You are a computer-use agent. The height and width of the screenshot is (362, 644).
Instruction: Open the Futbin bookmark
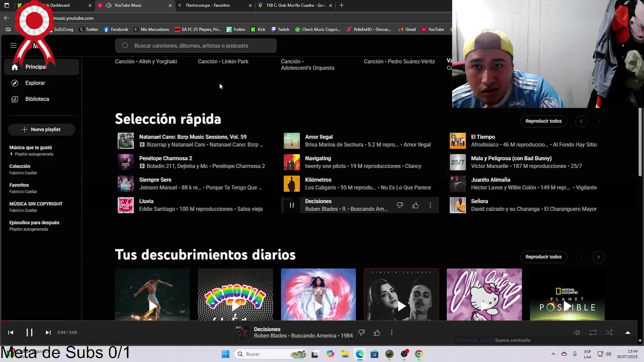click(x=236, y=29)
